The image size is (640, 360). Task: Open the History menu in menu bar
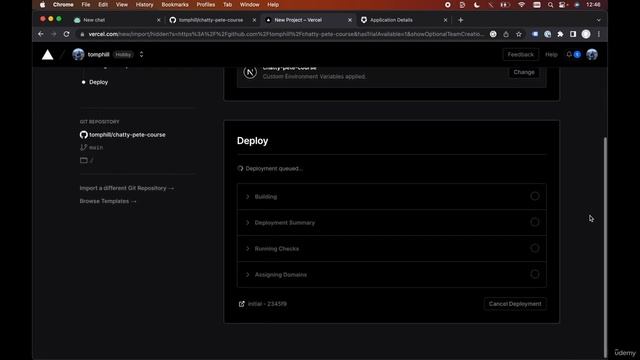pos(144,4)
